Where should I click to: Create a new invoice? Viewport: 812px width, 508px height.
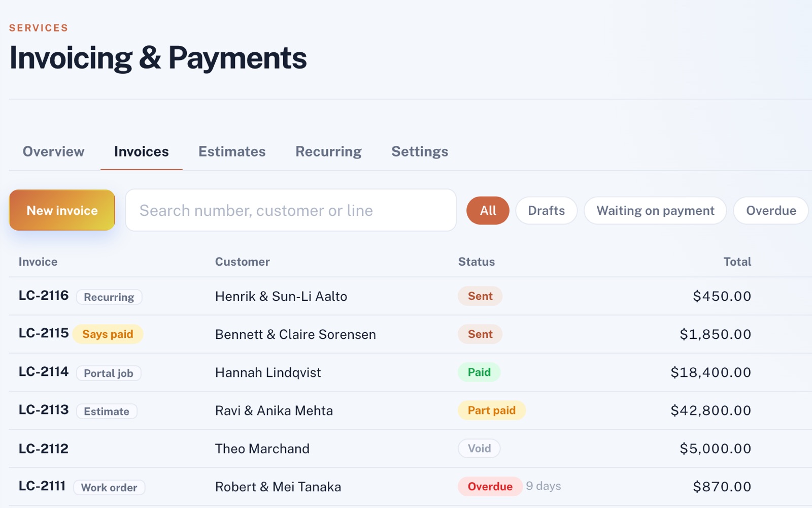point(62,210)
